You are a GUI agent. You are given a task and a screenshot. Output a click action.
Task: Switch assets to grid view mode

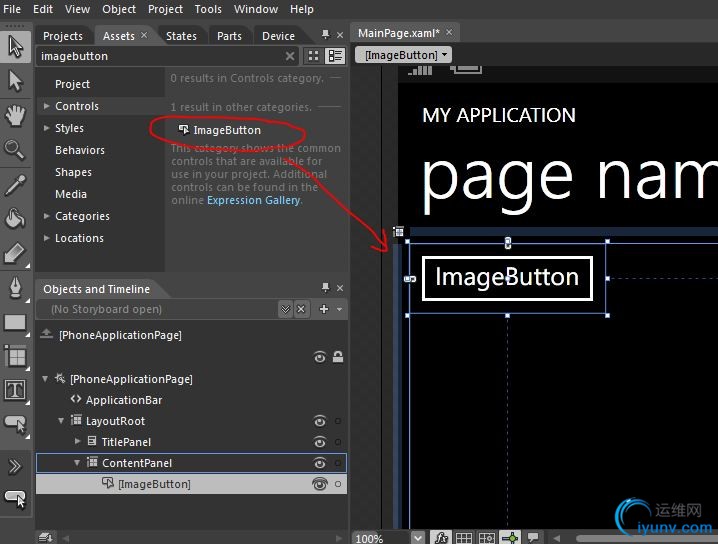[314, 57]
